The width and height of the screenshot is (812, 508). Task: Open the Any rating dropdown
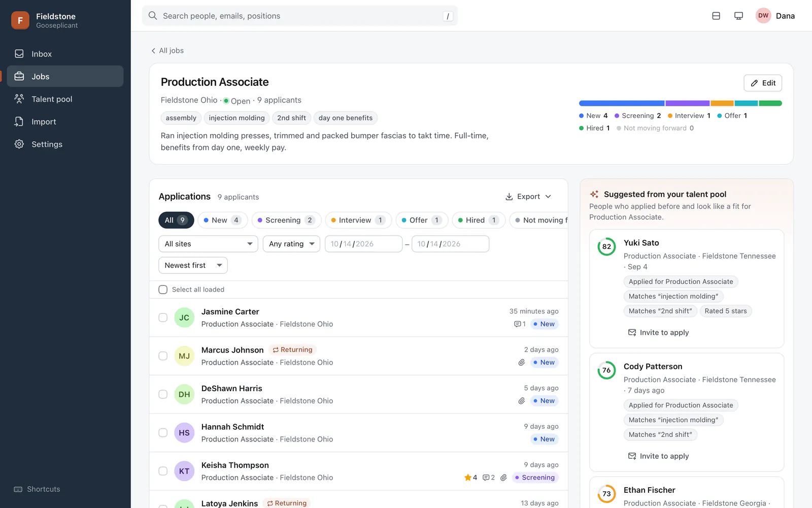pyautogui.click(x=291, y=244)
